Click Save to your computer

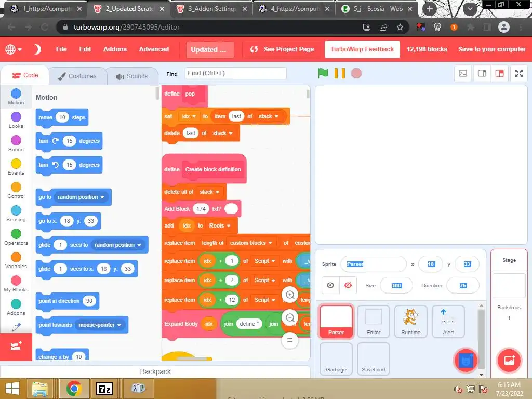[492, 49]
